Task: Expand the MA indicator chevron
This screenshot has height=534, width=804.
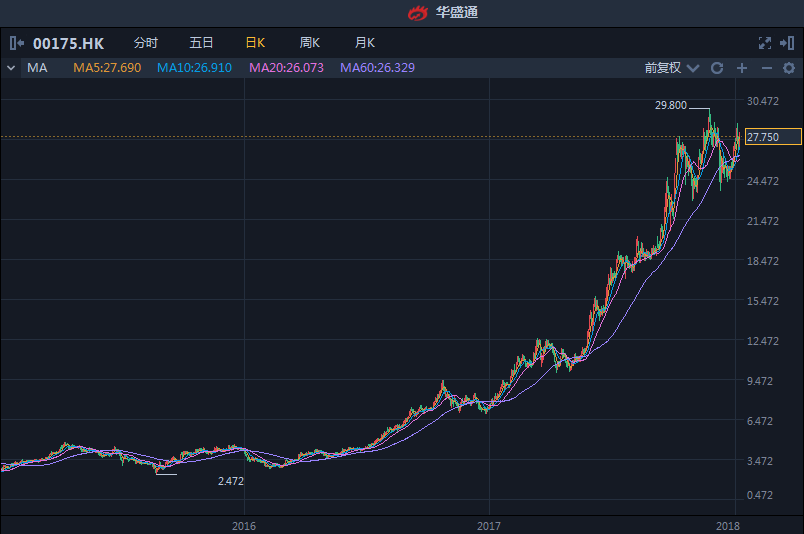Action: coord(11,68)
